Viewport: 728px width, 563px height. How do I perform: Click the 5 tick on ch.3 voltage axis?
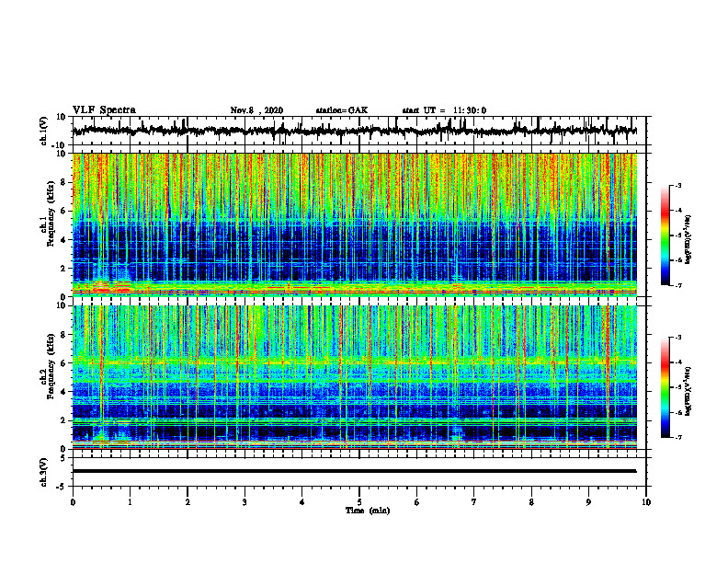coord(63,458)
